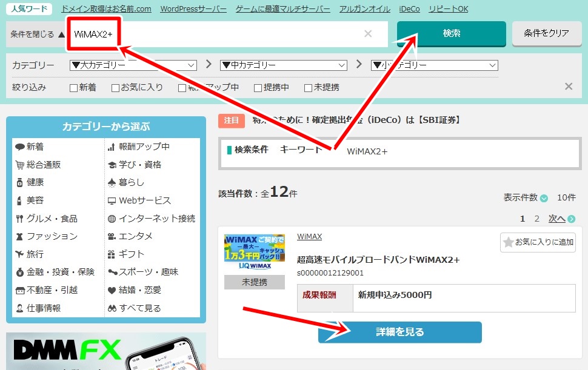This screenshot has height=370, width=588.
Task: Click the 金融・投資・保険 money bag icon
Action: (20, 273)
